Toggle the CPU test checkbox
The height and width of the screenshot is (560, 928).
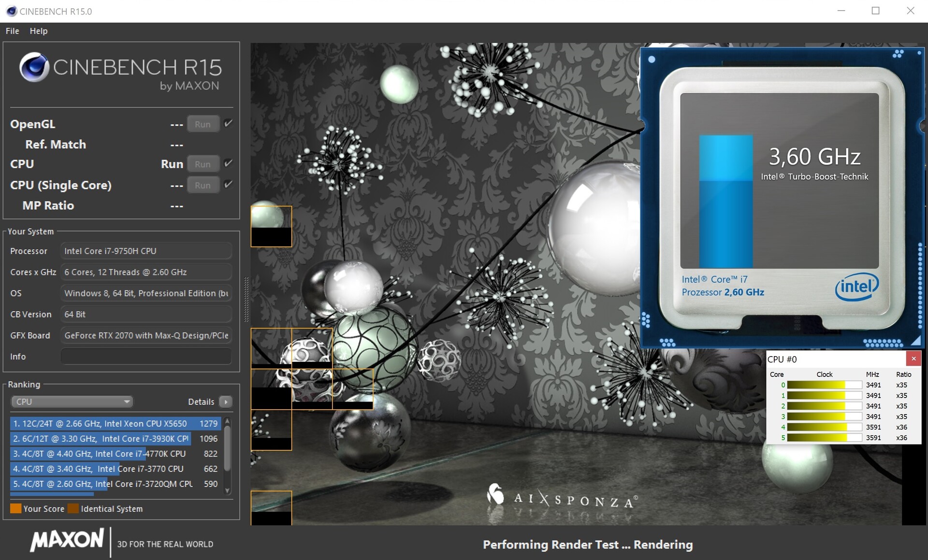[x=228, y=163]
